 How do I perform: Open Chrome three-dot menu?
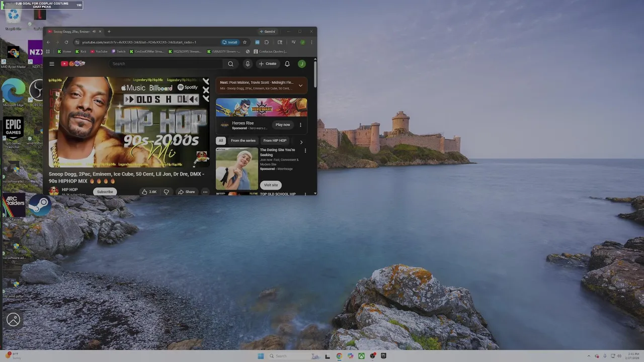point(311,42)
